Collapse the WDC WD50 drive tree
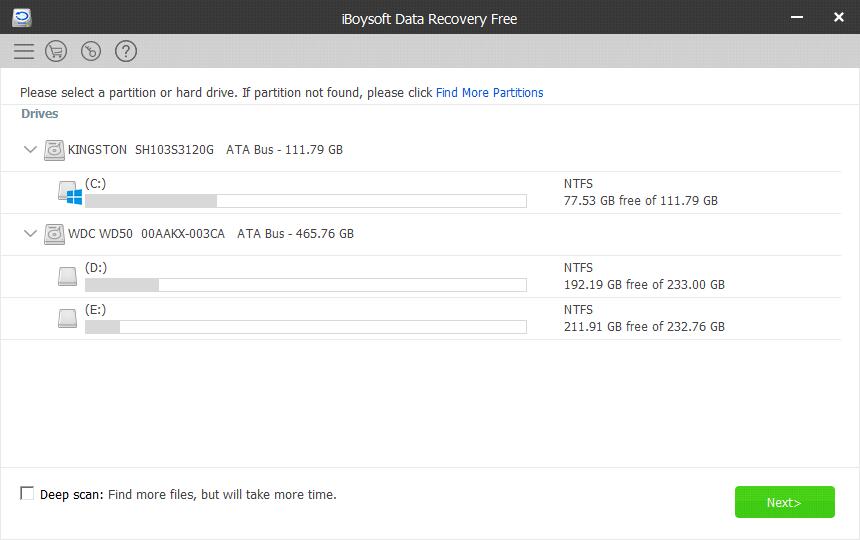 point(30,234)
